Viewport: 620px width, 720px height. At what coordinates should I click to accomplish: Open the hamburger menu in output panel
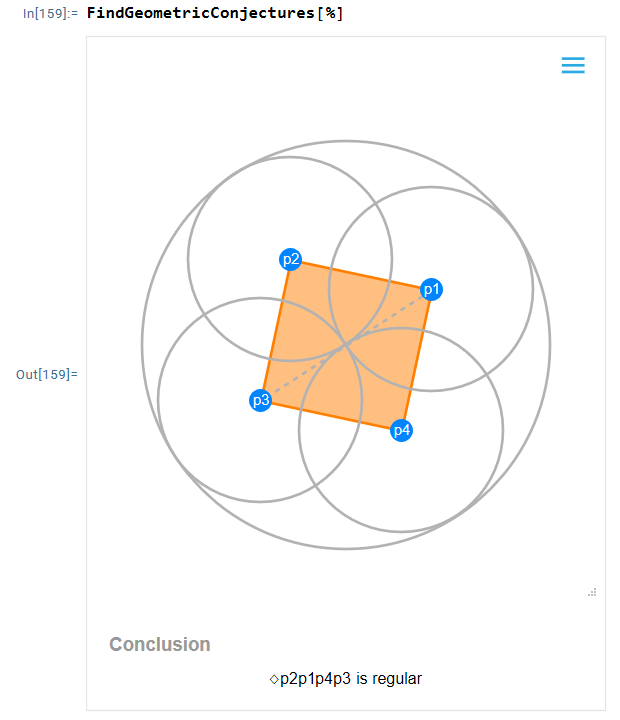point(573,65)
